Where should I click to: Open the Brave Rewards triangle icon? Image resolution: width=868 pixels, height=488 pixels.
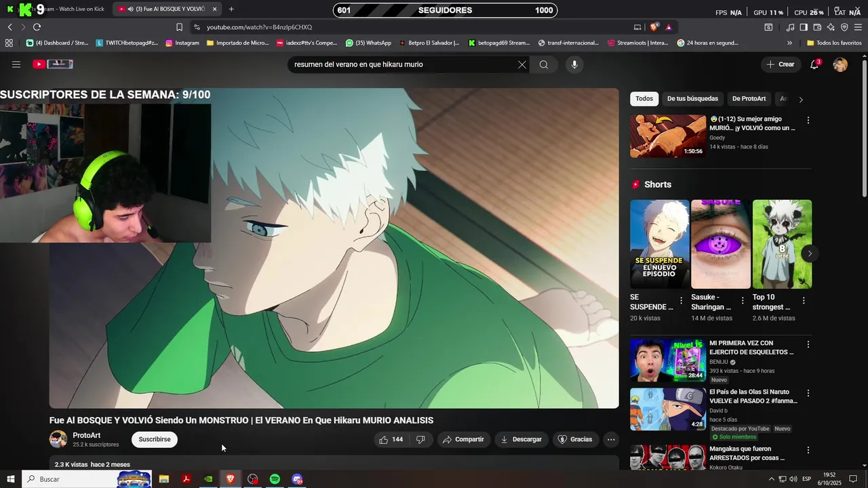tap(669, 27)
